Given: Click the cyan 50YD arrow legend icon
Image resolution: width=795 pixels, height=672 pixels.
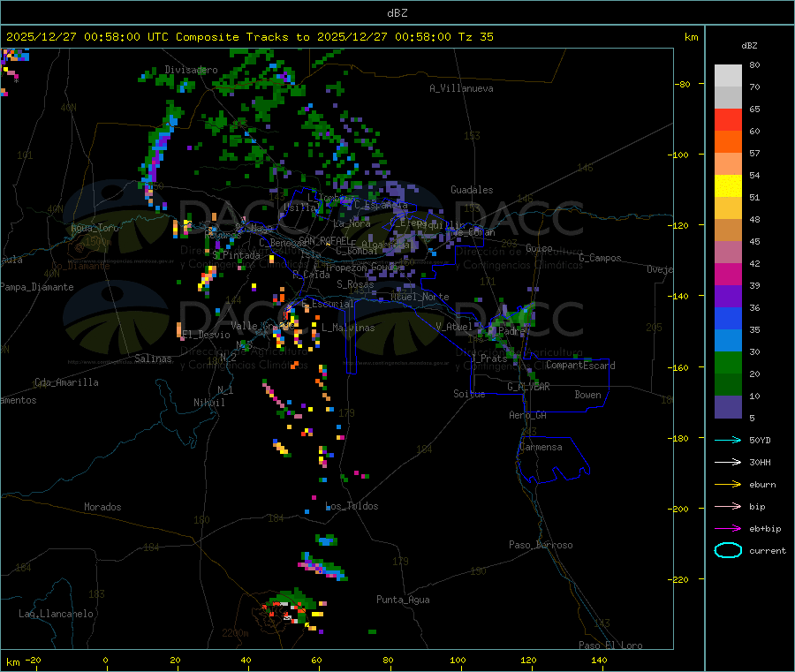Looking at the screenshot, I should [728, 440].
